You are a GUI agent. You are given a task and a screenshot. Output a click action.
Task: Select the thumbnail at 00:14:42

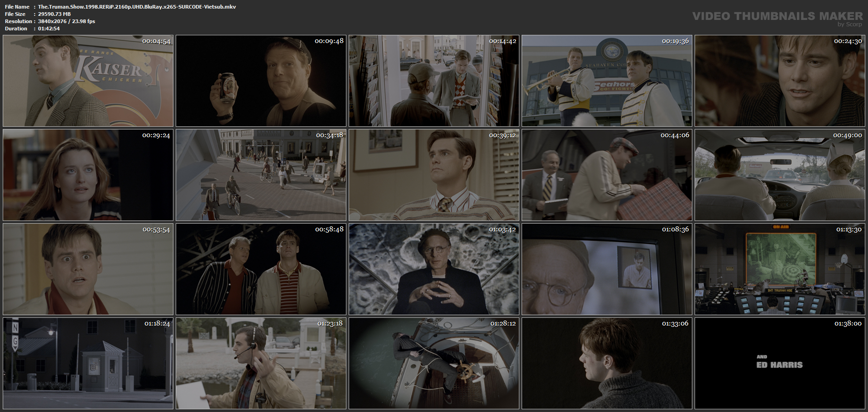coord(434,81)
